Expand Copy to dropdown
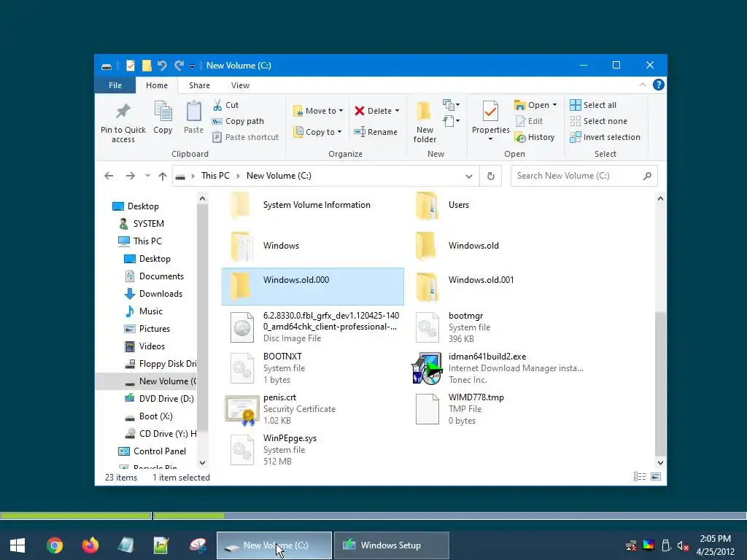Screen dimensions: 747x560 coord(340,132)
